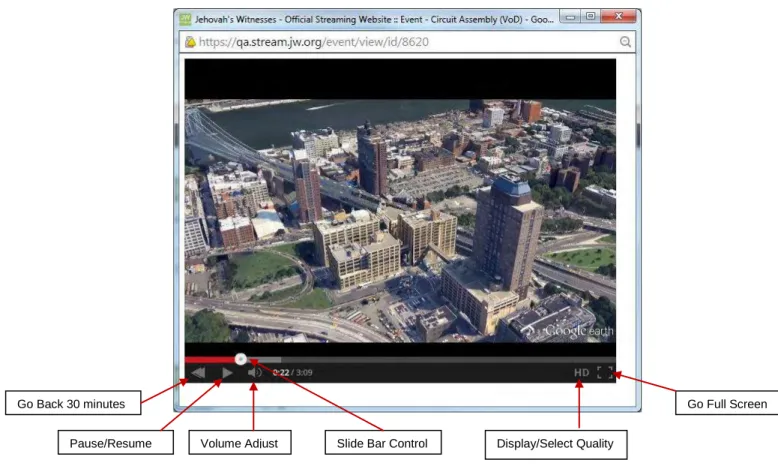Viewport: 778px width, 469px height.
Task: Click the white slide bar handle
Action: point(241,359)
